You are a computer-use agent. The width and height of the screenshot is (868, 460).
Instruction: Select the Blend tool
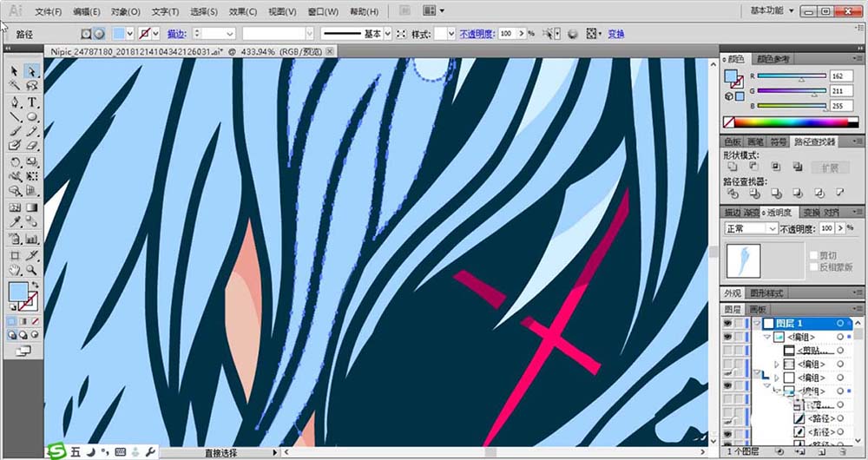[31, 222]
